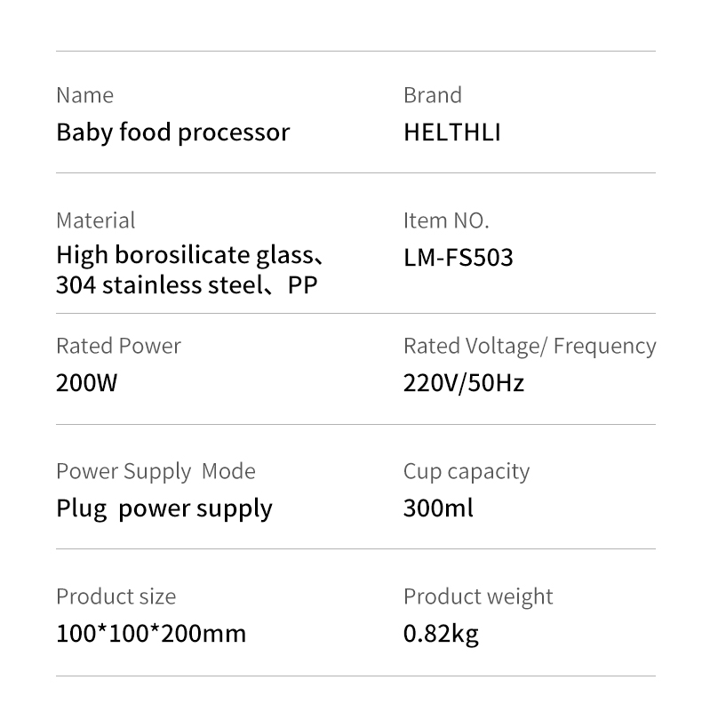Select the 220V/50Hz value

point(463,383)
